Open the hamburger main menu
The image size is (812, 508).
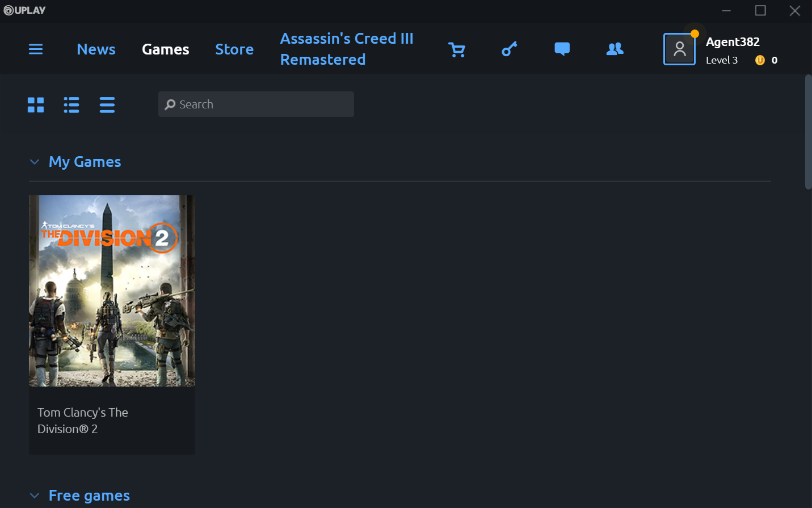click(x=36, y=49)
